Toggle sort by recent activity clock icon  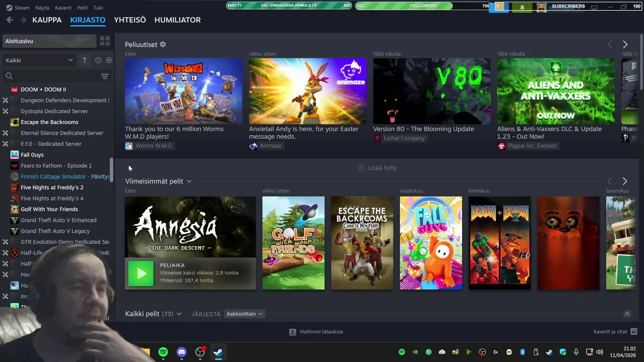click(98, 60)
